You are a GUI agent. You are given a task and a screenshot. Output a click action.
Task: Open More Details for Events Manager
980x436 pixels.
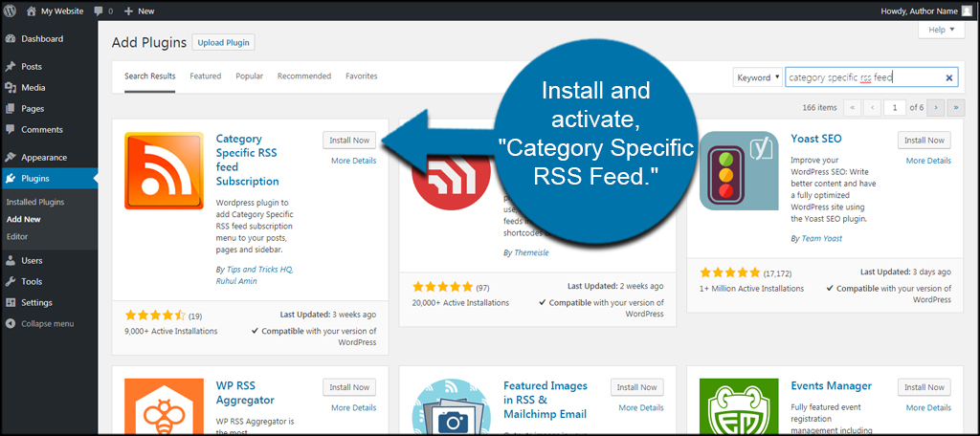[x=928, y=408]
